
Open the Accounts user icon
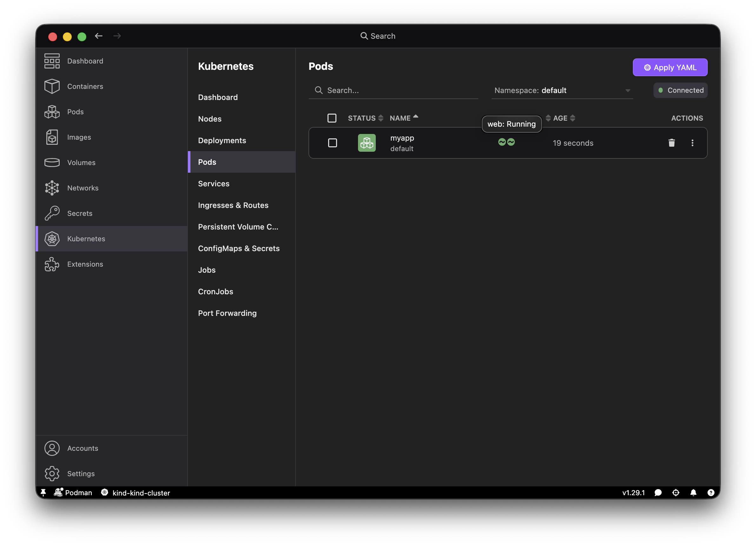click(52, 448)
